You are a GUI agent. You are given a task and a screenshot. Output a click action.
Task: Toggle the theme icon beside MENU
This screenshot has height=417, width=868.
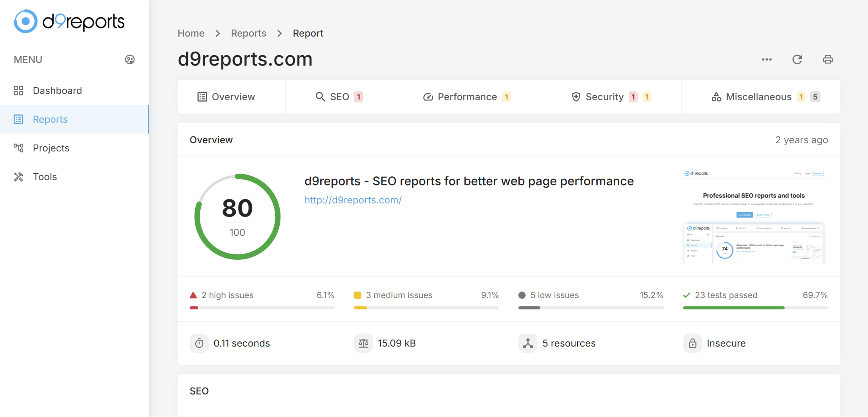(130, 60)
